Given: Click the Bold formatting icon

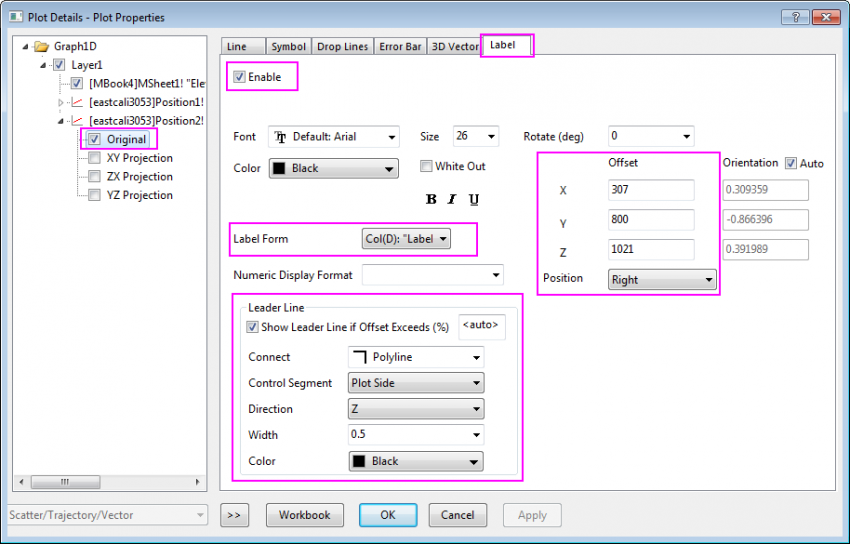Looking at the screenshot, I should tap(431, 199).
